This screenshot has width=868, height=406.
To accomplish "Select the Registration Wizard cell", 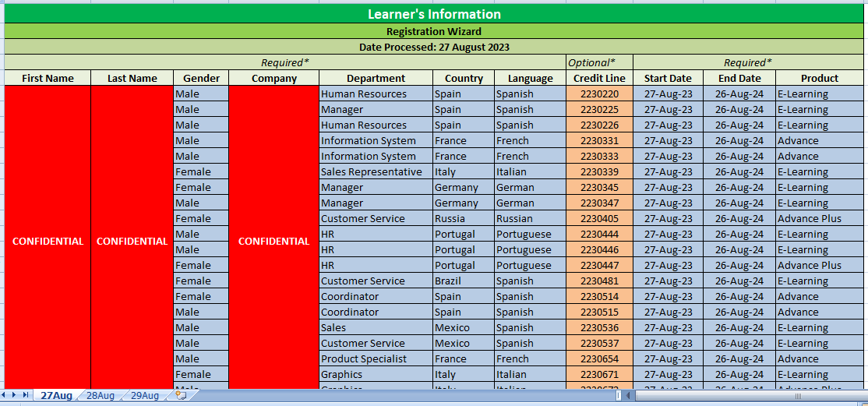I will point(435,31).
